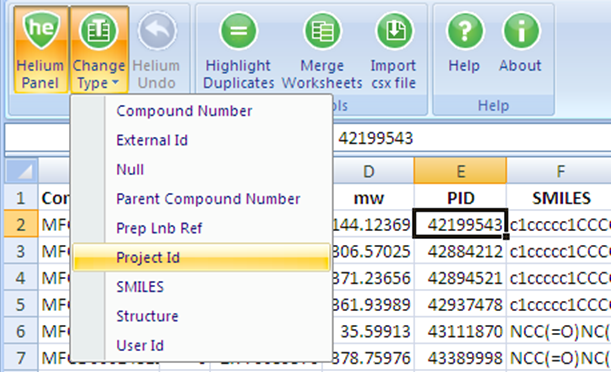Open the Help button
Image resolution: width=611 pixels, height=372 pixels.
click(x=464, y=43)
